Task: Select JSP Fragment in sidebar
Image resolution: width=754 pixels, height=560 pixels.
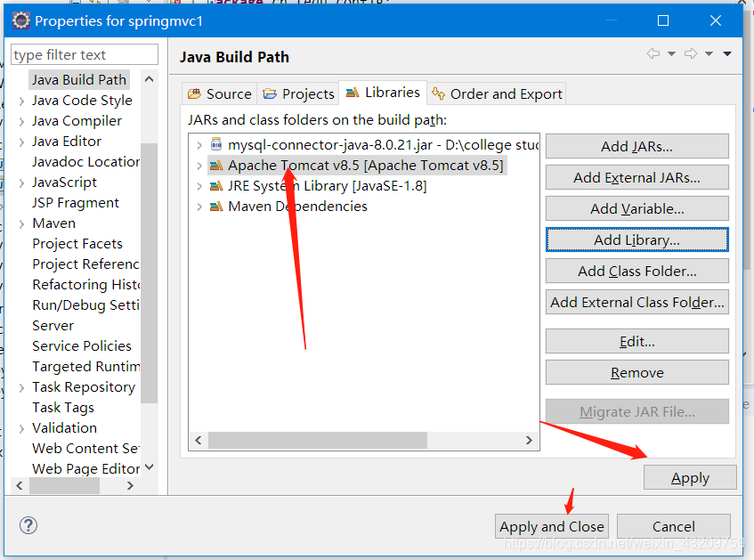Action: [x=76, y=203]
